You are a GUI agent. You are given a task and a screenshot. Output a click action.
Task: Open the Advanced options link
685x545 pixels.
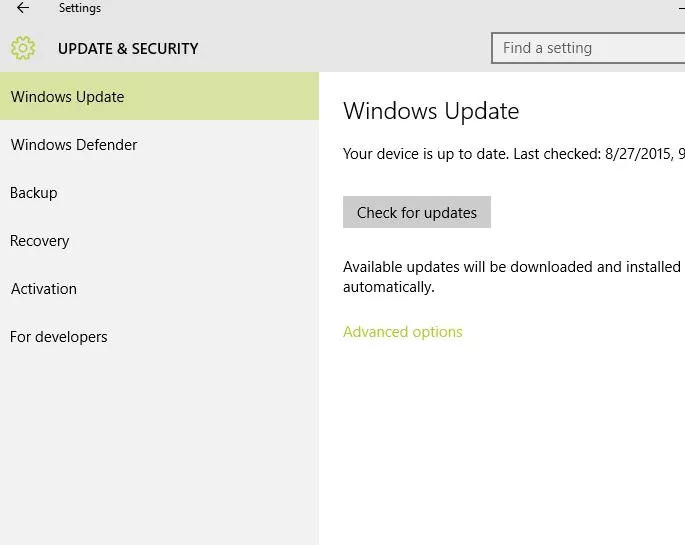403,332
